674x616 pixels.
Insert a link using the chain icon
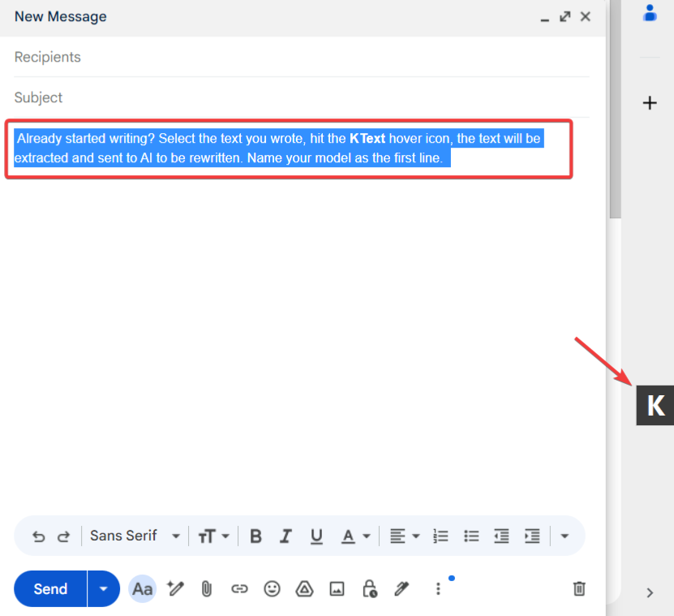[239, 588]
